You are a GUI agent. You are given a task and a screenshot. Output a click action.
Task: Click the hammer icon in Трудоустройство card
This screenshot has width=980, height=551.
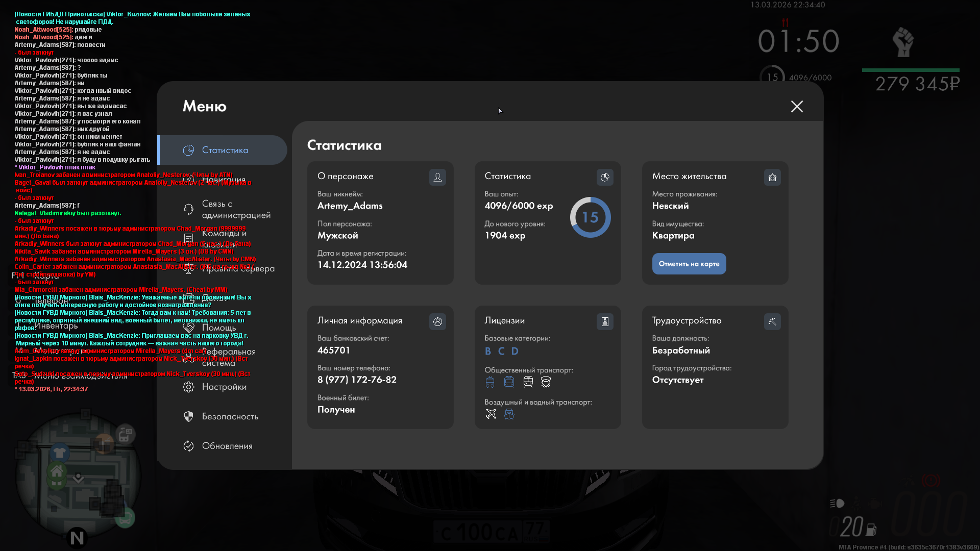click(772, 321)
